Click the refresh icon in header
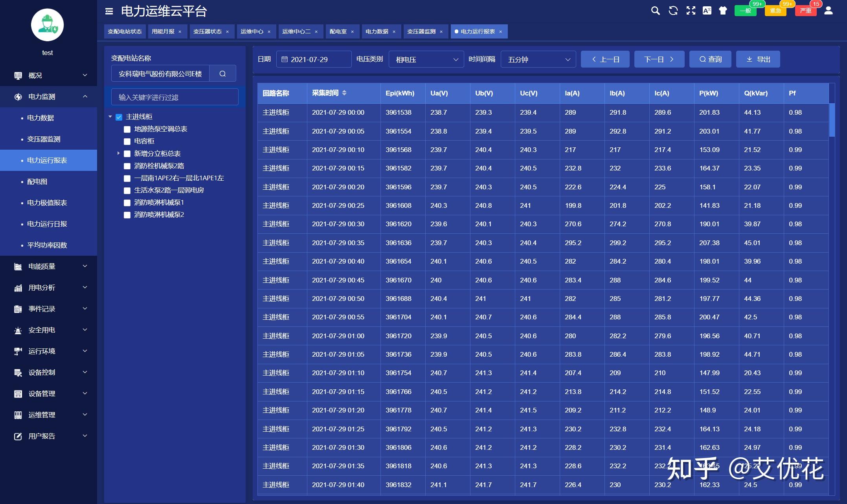This screenshot has height=504, width=847. click(x=673, y=11)
